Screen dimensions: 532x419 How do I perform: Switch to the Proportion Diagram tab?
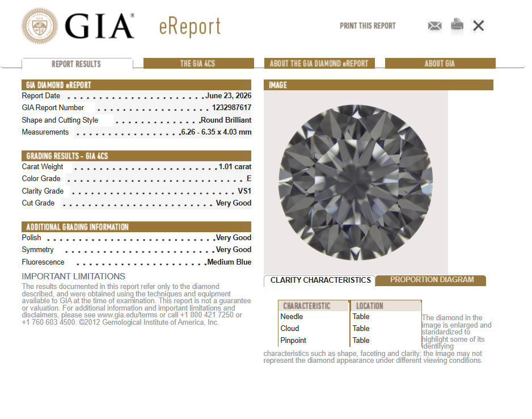click(432, 280)
